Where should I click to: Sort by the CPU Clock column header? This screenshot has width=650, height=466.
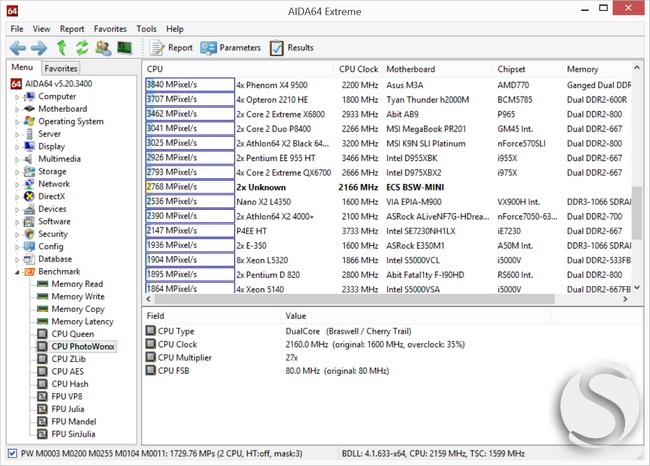pos(358,69)
